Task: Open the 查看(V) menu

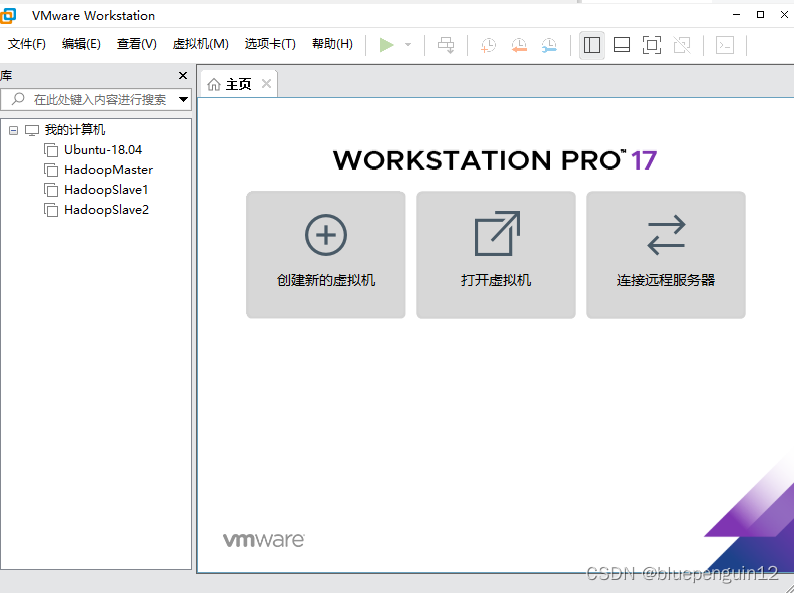Action: click(137, 44)
